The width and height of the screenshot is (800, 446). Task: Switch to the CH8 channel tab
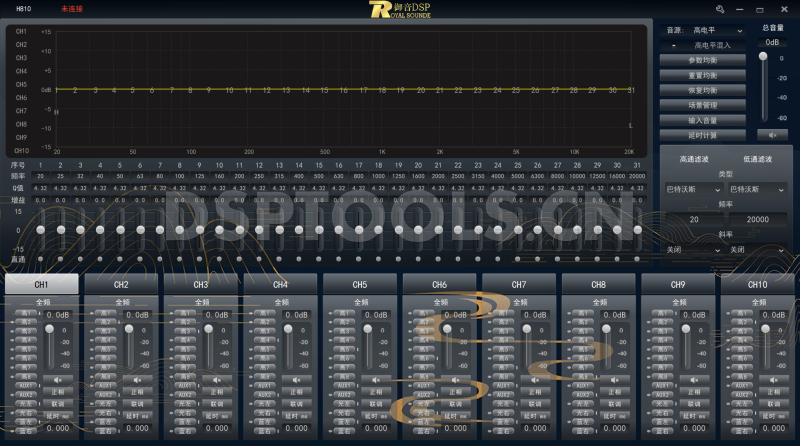pos(598,284)
